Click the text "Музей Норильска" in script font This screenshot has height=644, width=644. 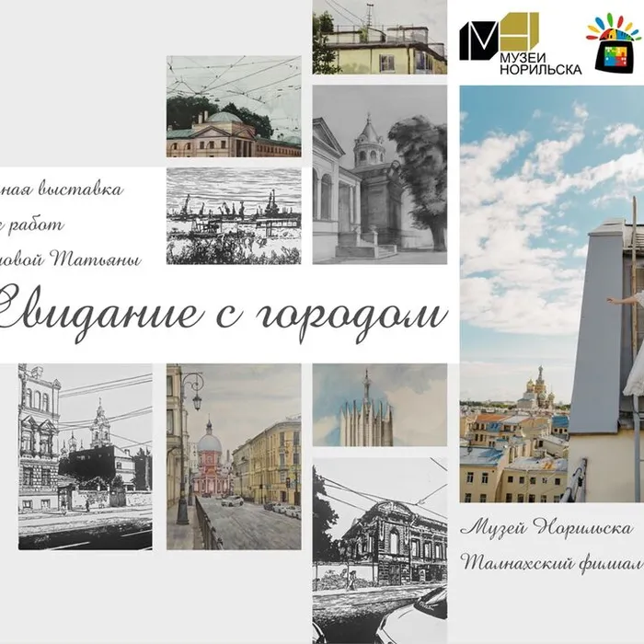tap(546, 527)
